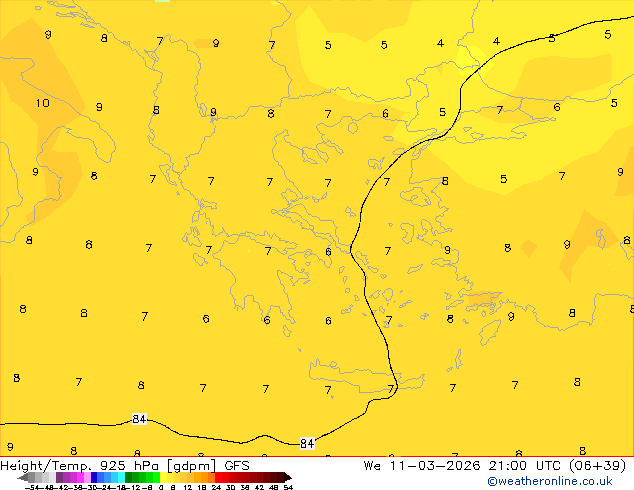
Task: Click the '12' label on the color scale
Action: (188, 487)
